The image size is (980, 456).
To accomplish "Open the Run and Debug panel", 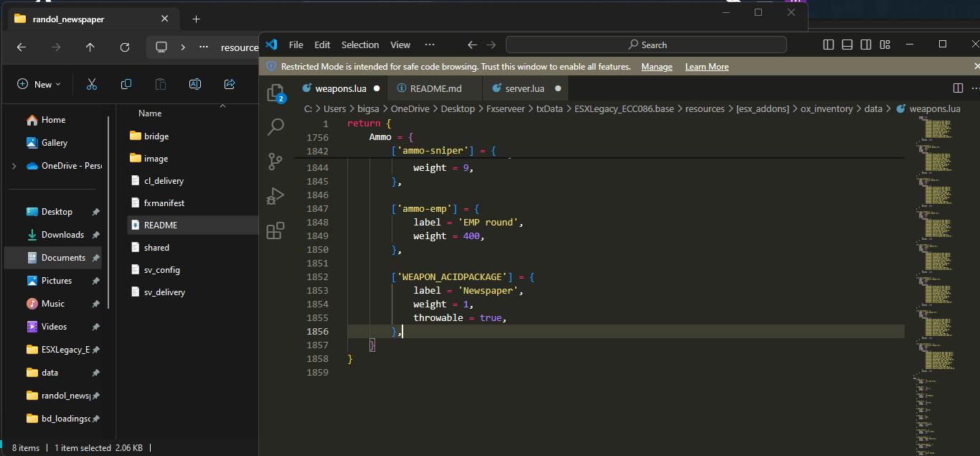I will [275, 195].
